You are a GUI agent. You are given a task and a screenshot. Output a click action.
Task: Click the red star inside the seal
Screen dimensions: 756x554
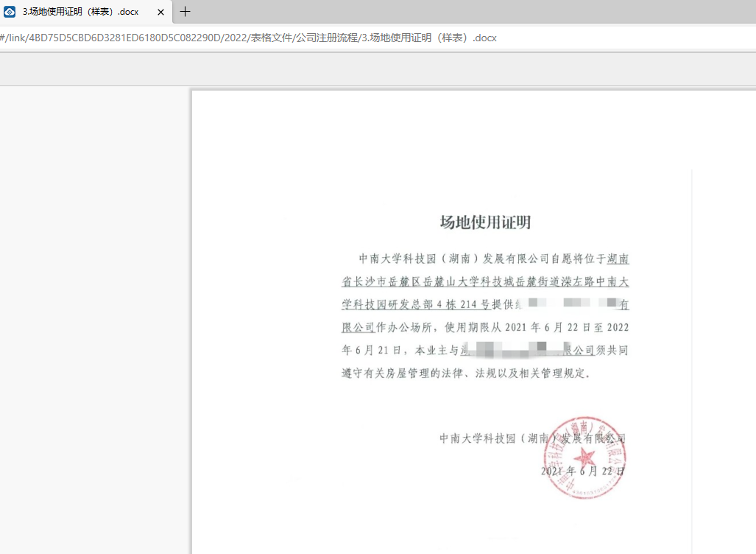tap(587, 457)
